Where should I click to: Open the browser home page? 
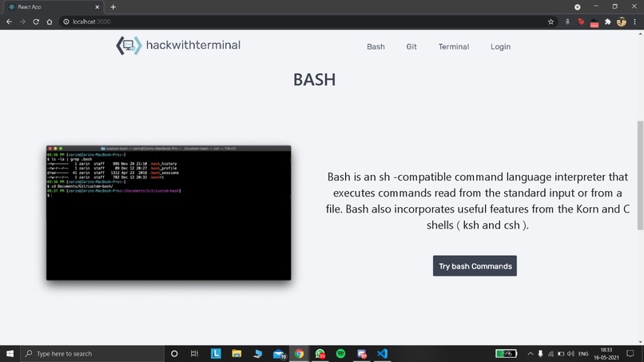(50, 22)
